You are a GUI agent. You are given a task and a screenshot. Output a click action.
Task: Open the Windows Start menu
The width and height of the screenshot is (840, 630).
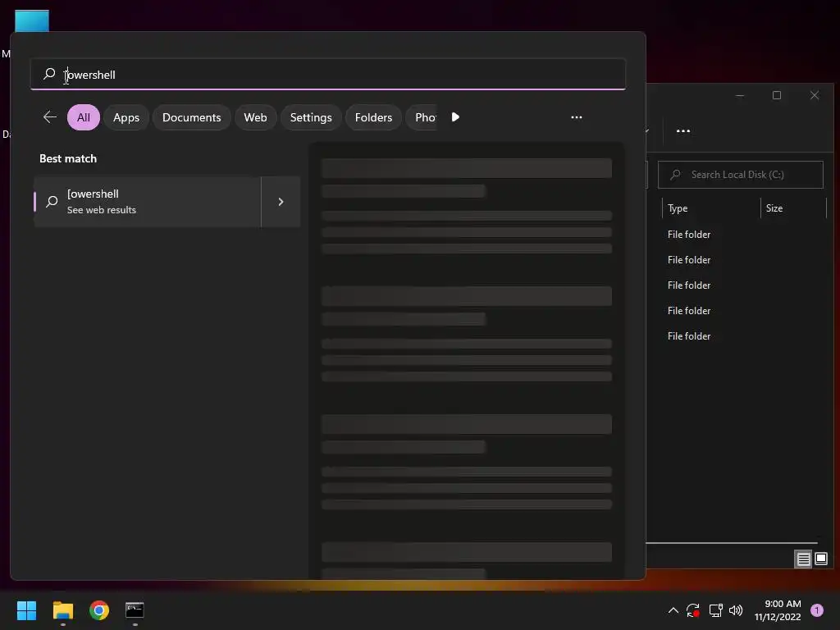point(27,610)
